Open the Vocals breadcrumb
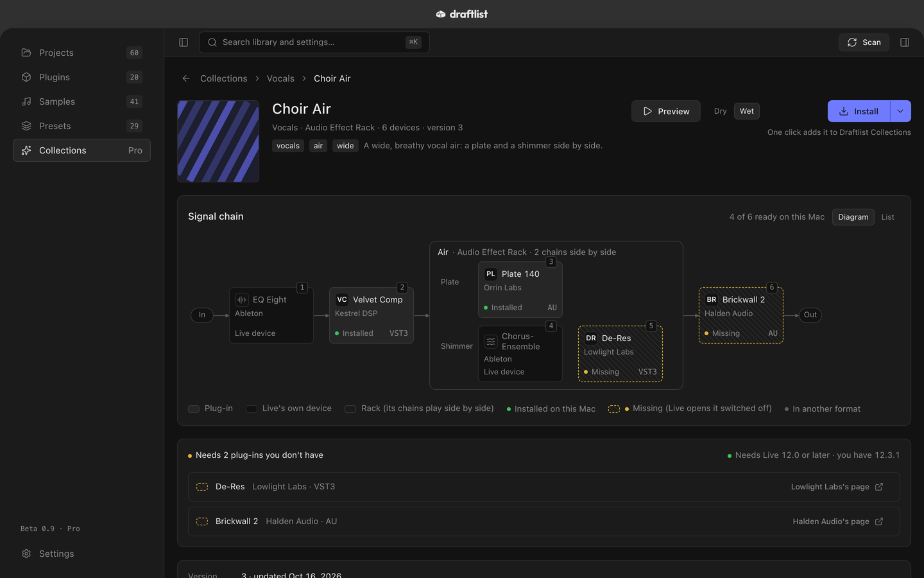924x578 pixels. [x=280, y=78]
